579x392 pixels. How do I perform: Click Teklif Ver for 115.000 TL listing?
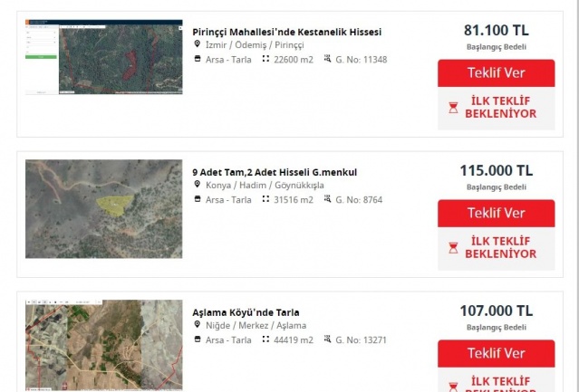pyautogui.click(x=496, y=213)
